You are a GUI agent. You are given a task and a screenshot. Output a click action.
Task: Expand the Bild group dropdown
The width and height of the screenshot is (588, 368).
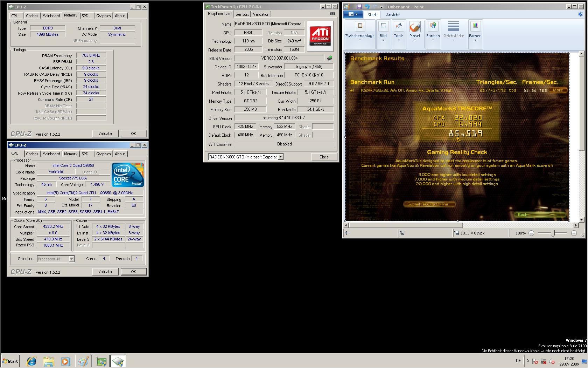[x=383, y=40]
